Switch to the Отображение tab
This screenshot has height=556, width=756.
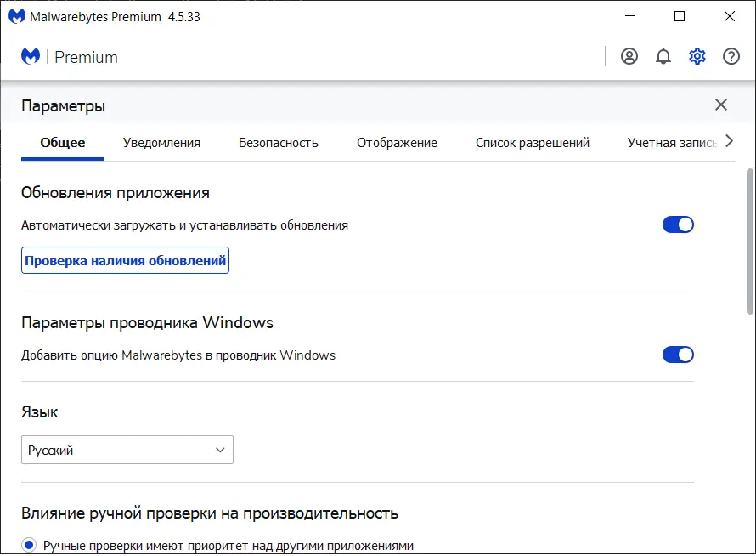(x=398, y=143)
